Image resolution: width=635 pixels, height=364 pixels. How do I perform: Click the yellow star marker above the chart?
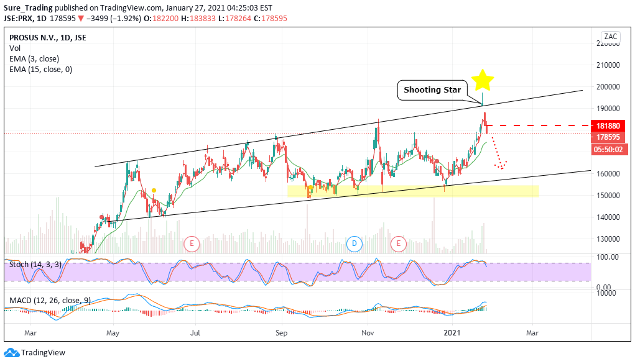[483, 80]
